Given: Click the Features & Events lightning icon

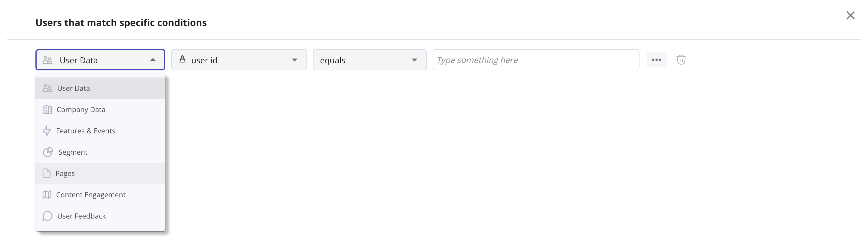Looking at the screenshot, I should (x=47, y=131).
